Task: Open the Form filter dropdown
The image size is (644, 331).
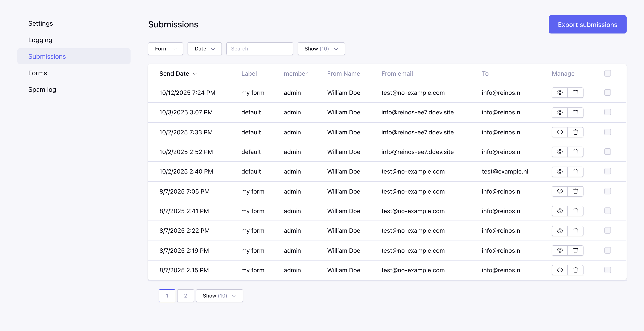Action: [166, 49]
